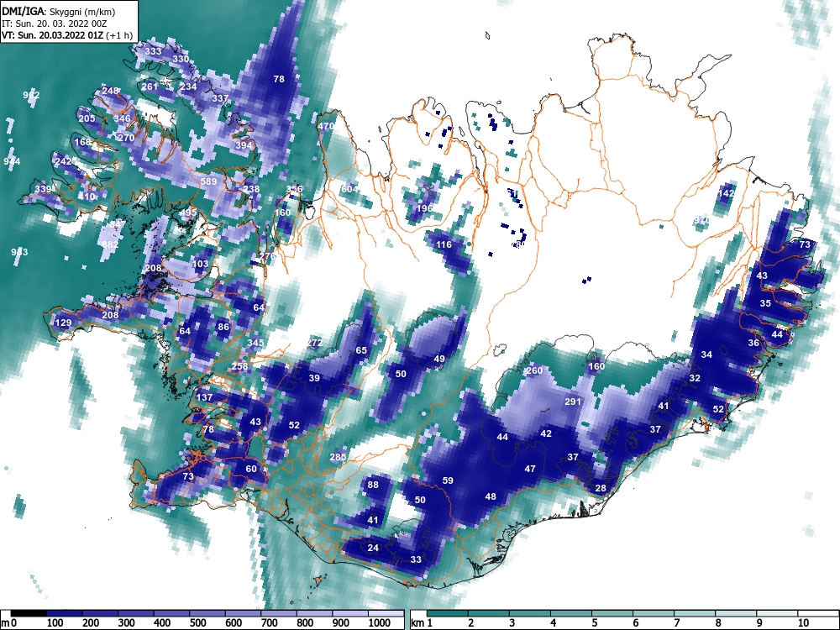Screen dimensions: 840x630
Task: Pick the swatch between 9 and 10 km
Action: (x=777, y=613)
